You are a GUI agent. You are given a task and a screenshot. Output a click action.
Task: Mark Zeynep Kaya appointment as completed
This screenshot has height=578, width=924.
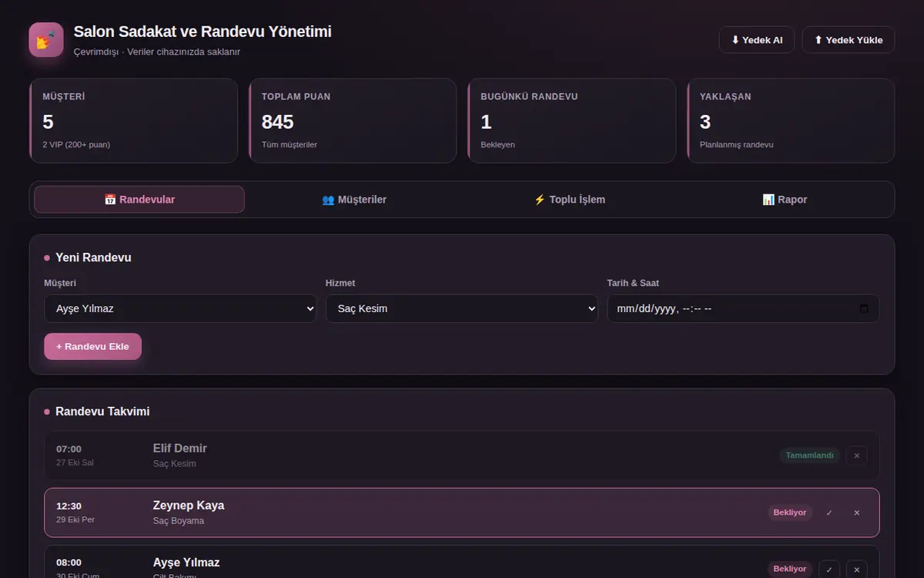pyautogui.click(x=829, y=512)
